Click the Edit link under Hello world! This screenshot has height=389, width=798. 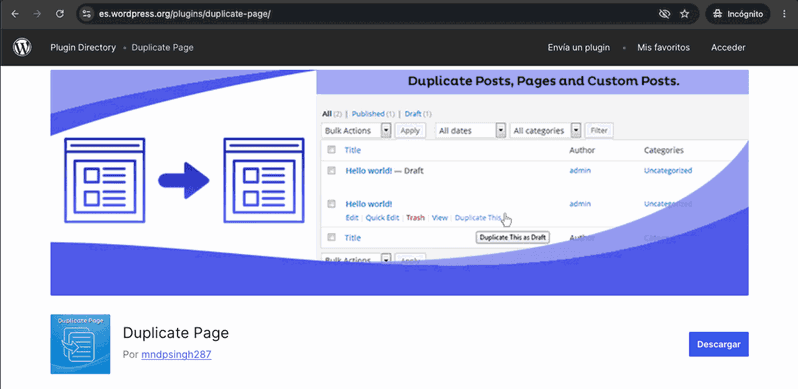pyautogui.click(x=352, y=218)
